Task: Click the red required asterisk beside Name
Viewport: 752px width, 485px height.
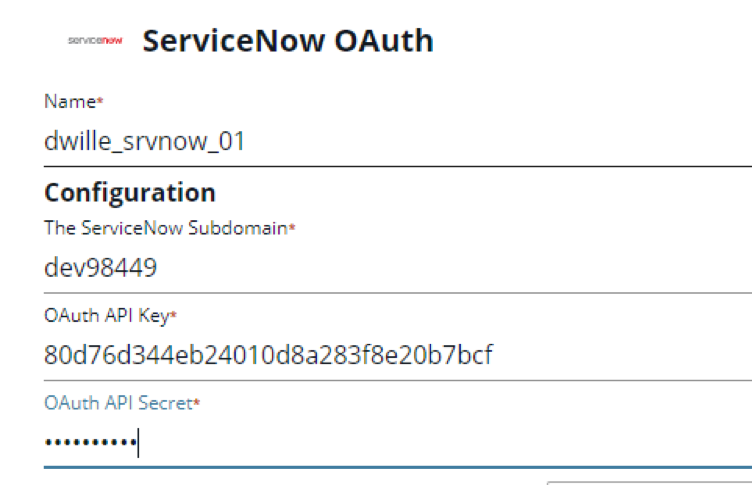Action: (x=100, y=100)
